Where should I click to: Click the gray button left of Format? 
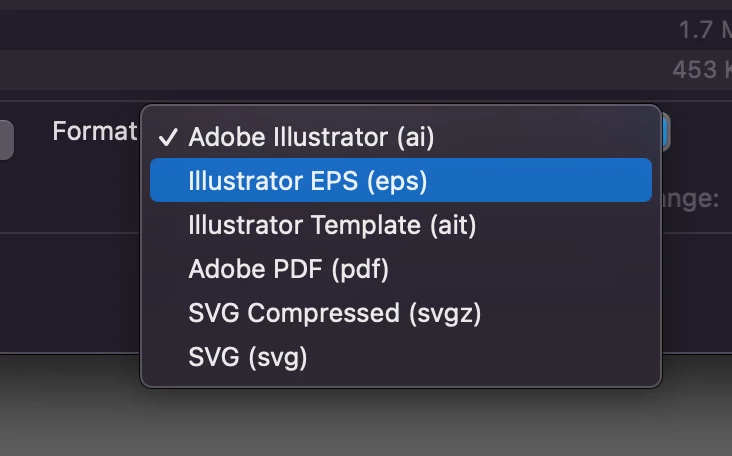point(6,139)
